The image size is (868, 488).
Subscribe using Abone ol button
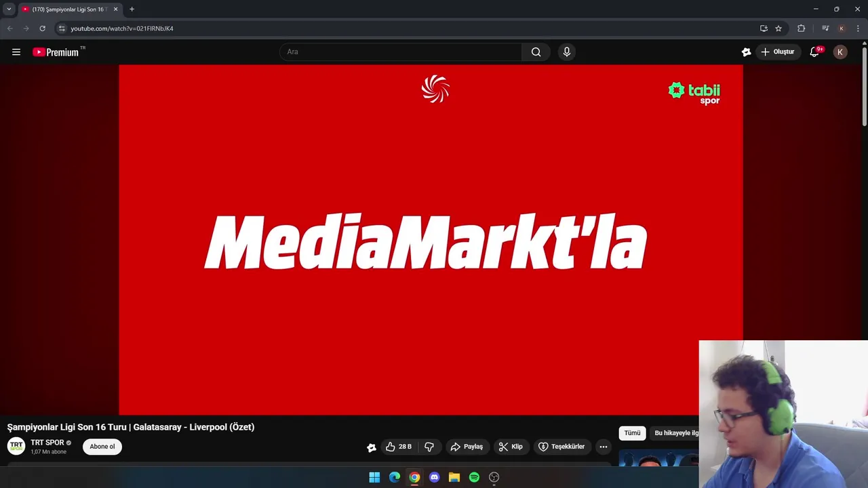coord(102,447)
